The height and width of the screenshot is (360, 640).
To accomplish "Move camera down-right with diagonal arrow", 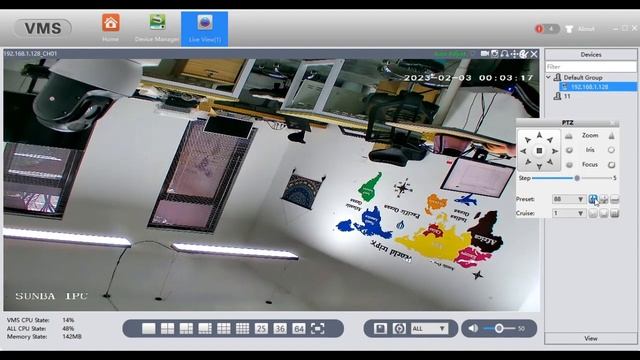I will coord(550,162).
